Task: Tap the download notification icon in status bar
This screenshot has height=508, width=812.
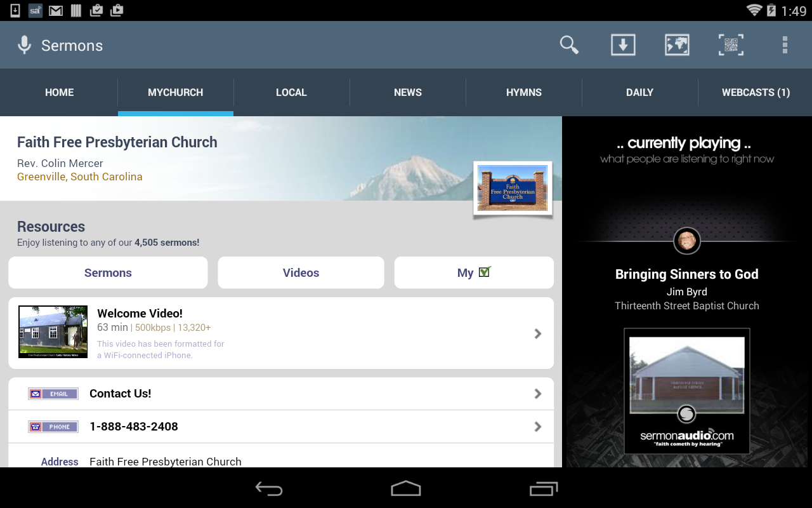Action: tap(15, 10)
